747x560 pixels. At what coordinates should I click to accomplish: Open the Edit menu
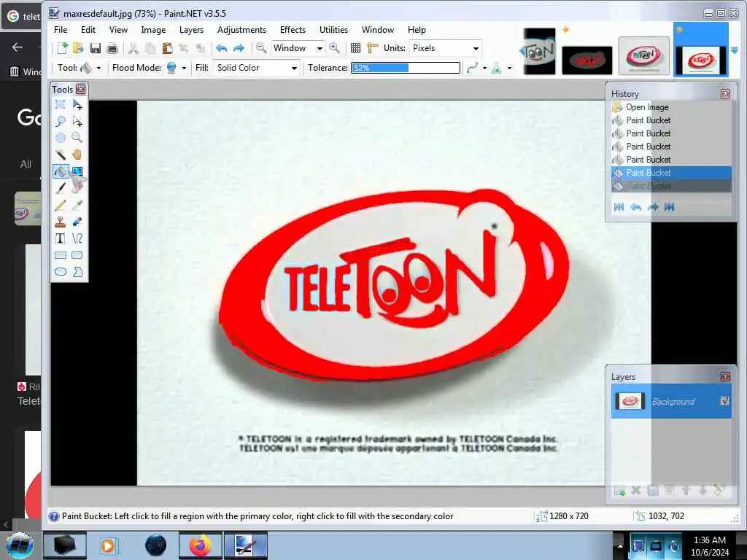click(x=88, y=29)
